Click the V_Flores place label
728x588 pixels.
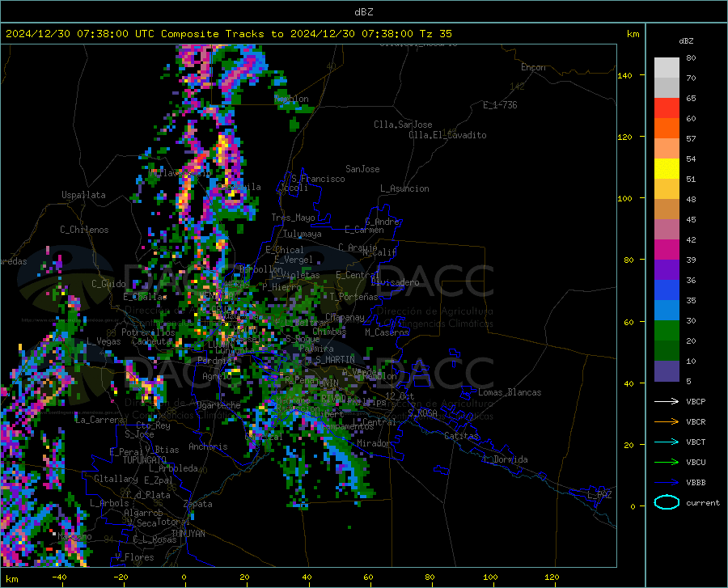pyautogui.click(x=134, y=557)
